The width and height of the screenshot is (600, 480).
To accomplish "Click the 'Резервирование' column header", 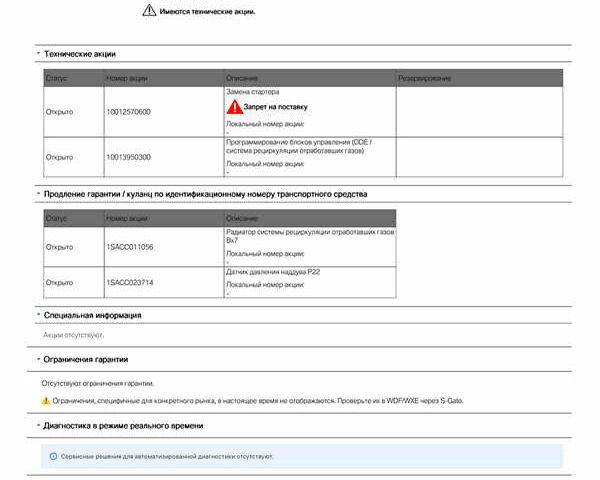I will [425, 77].
